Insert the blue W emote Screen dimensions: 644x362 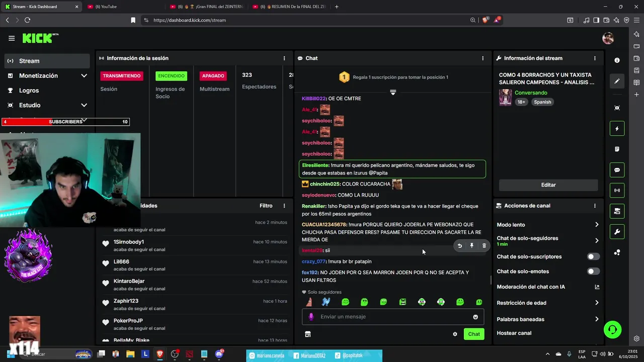pos(326,302)
